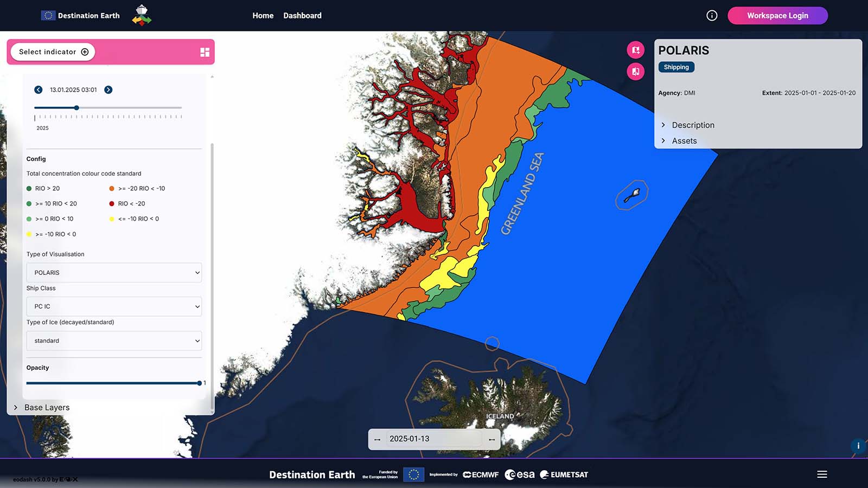Go to the Home page
868x488 pixels.
(263, 16)
